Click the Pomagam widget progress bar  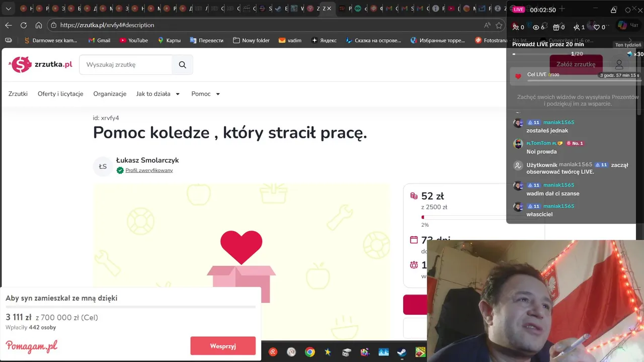(130, 307)
